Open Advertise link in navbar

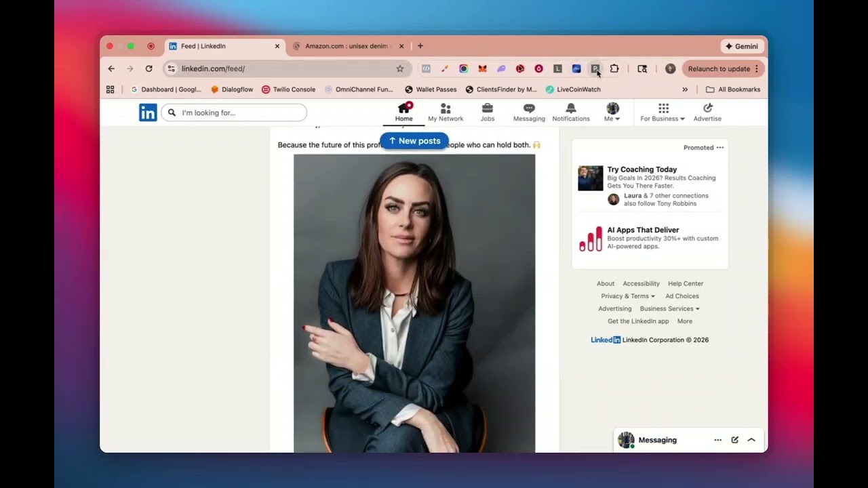[707, 113]
